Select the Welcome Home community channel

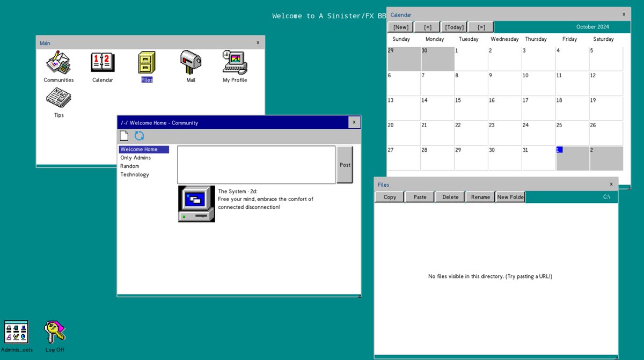tap(144, 149)
